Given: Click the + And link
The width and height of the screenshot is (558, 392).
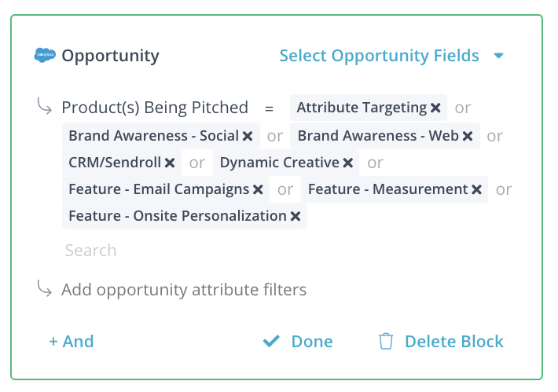Looking at the screenshot, I should [x=72, y=342].
